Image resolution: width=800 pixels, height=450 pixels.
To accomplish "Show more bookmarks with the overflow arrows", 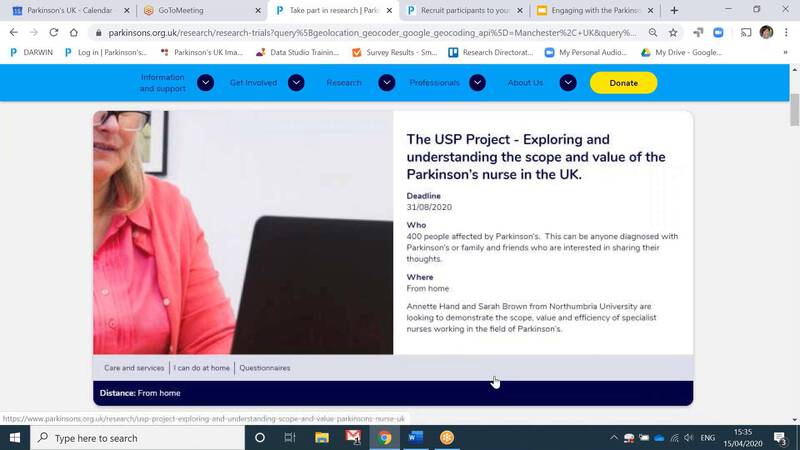I will (785, 52).
